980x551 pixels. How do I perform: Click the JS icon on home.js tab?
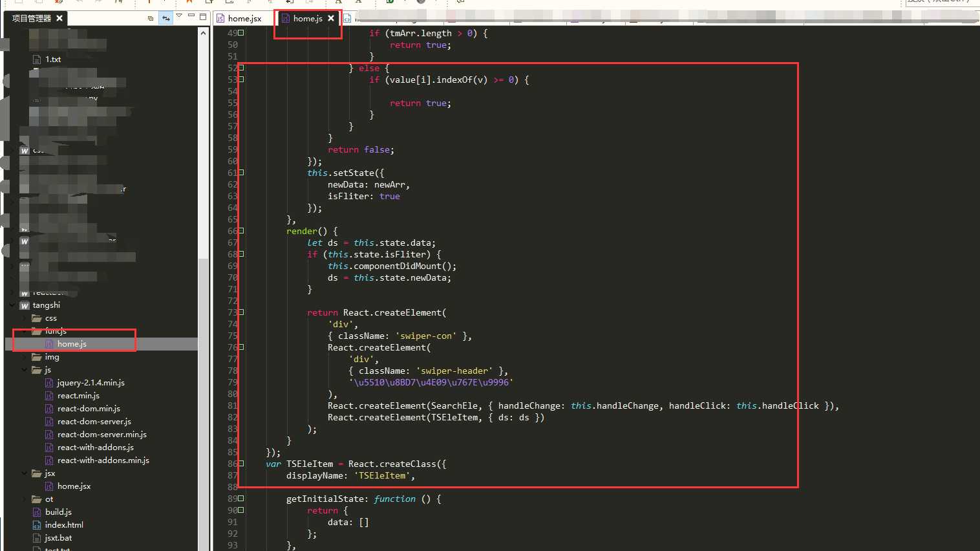(285, 18)
